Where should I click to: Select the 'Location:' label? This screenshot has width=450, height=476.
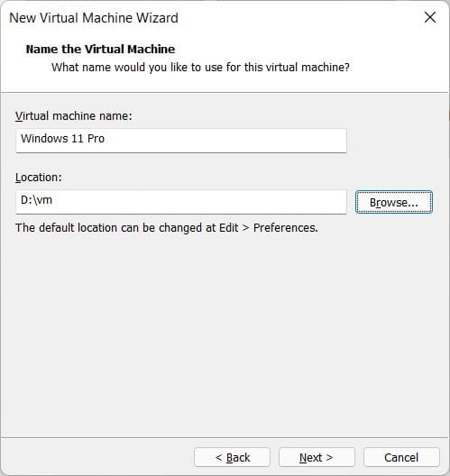point(39,178)
